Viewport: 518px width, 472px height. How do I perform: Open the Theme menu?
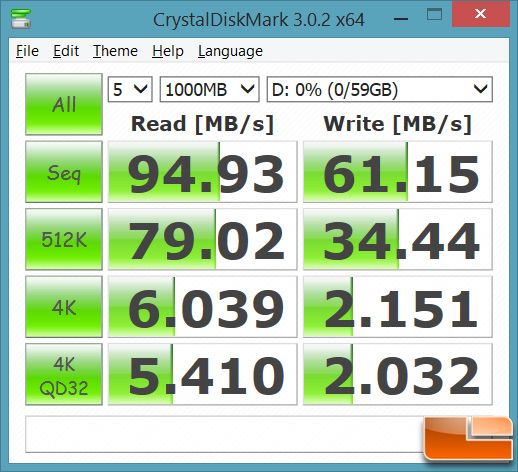115,51
